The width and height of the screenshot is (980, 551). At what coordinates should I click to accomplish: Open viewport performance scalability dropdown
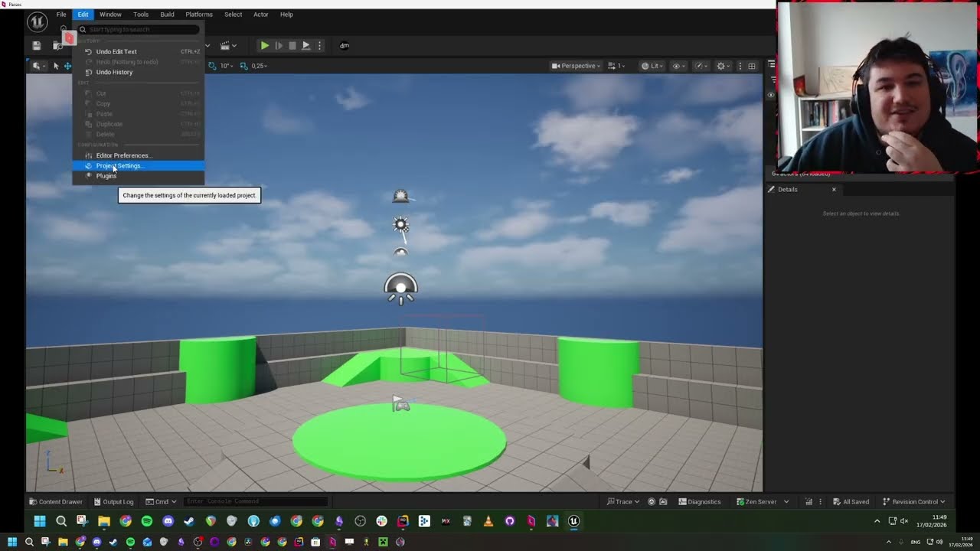[701, 66]
